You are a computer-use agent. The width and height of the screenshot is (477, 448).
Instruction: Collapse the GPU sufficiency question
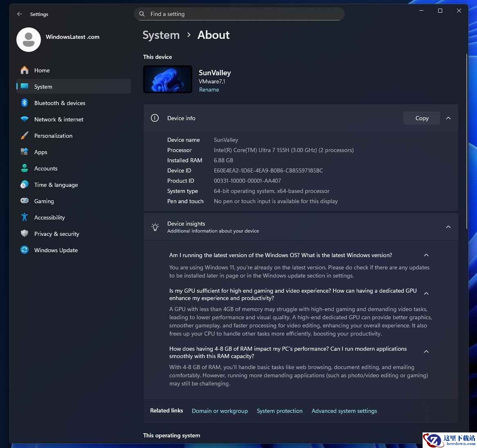point(426,293)
